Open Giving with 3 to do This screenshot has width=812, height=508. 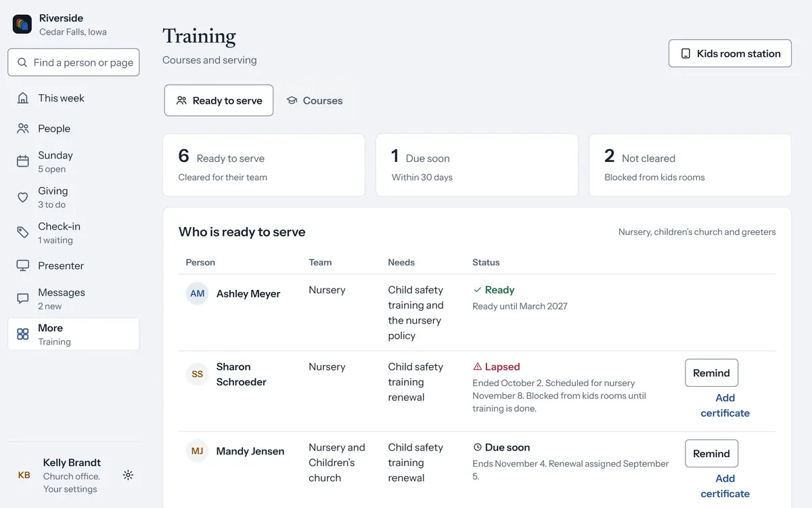(74, 197)
